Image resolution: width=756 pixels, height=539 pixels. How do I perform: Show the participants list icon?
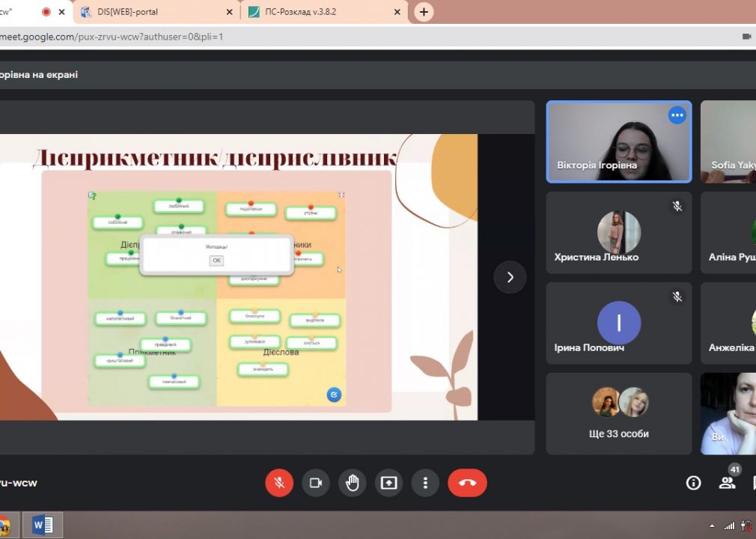coord(727,483)
